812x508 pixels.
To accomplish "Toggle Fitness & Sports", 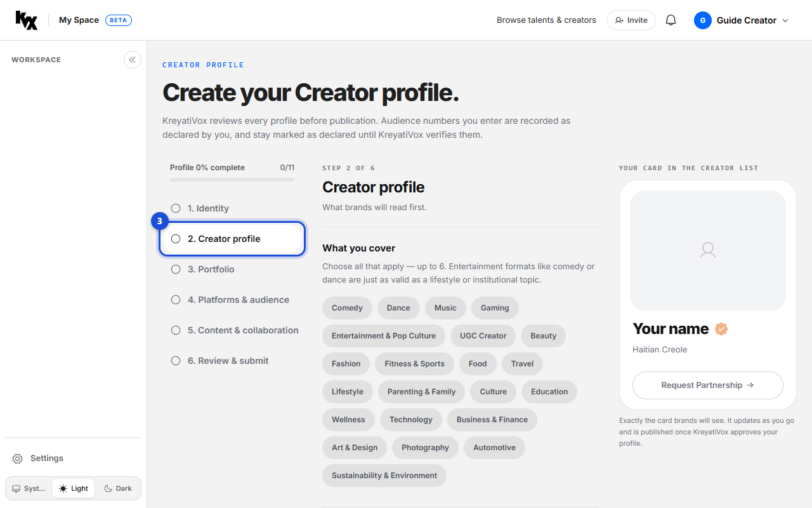I will (414, 364).
